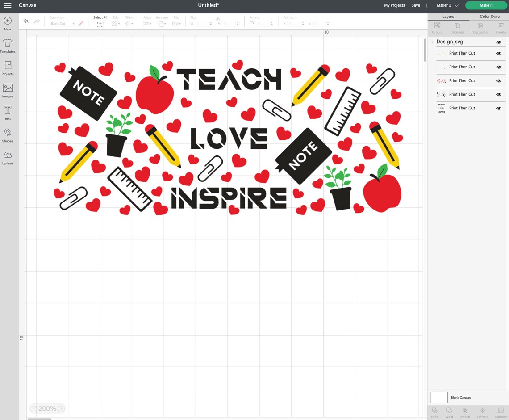The width and height of the screenshot is (509, 420).
Task: Click the Undo arrow
Action: coord(27,21)
